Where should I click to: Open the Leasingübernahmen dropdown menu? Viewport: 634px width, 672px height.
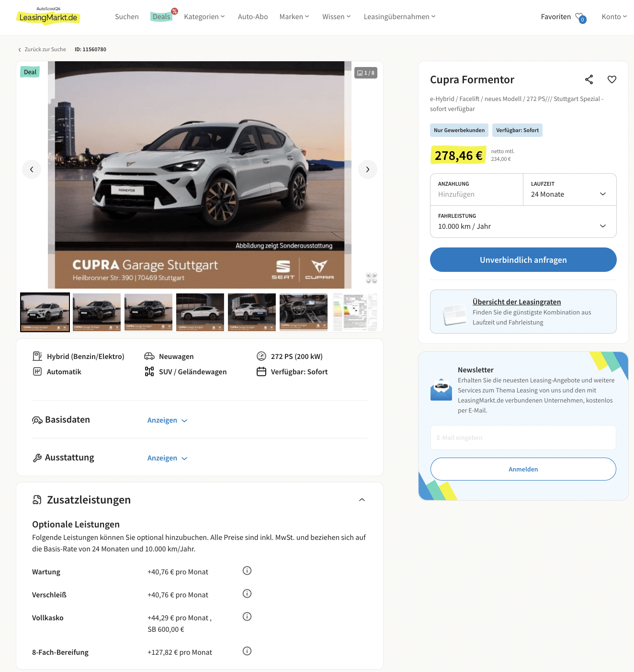click(x=400, y=17)
